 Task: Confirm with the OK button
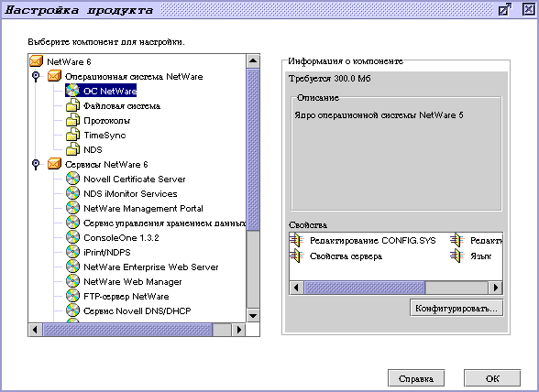492,378
